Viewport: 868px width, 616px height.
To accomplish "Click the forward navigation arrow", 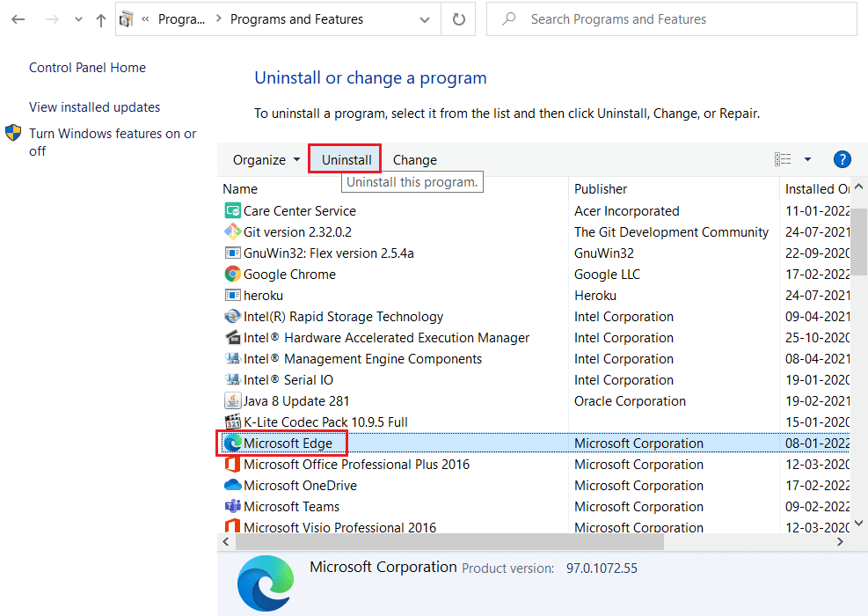I will point(52,19).
